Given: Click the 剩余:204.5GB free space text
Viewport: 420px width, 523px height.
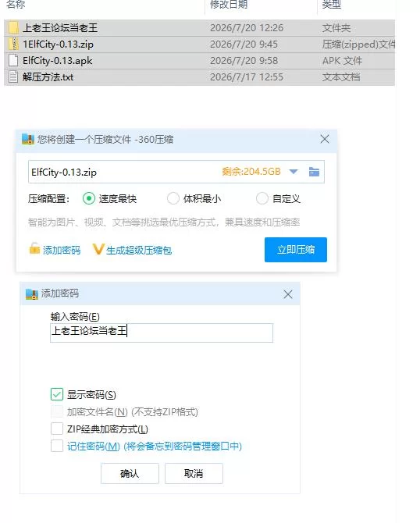Looking at the screenshot, I should coord(251,172).
